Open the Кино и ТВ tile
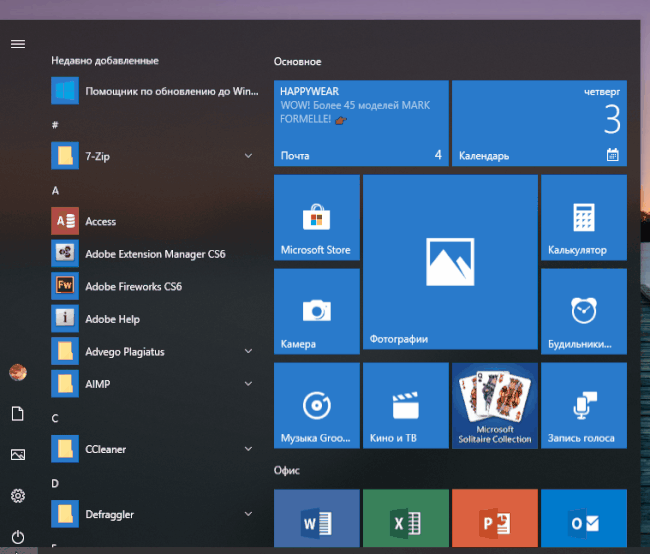Image resolution: width=650 pixels, height=554 pixels. 406,406
